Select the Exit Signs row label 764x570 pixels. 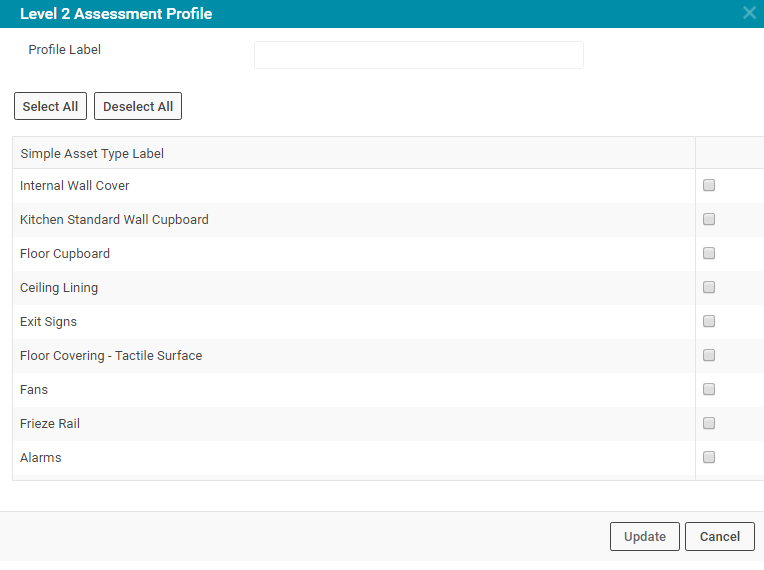click(x=48, y=322)
